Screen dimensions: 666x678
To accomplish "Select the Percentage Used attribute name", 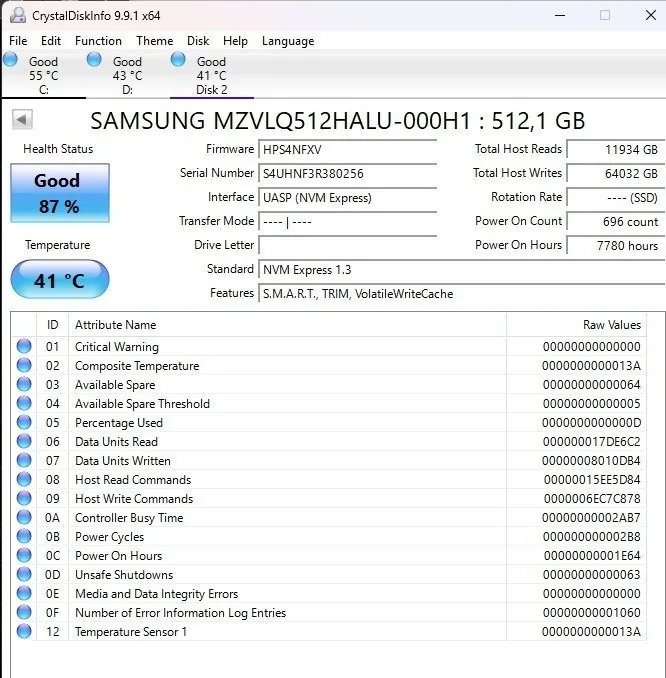I will (x=119, y=423).
